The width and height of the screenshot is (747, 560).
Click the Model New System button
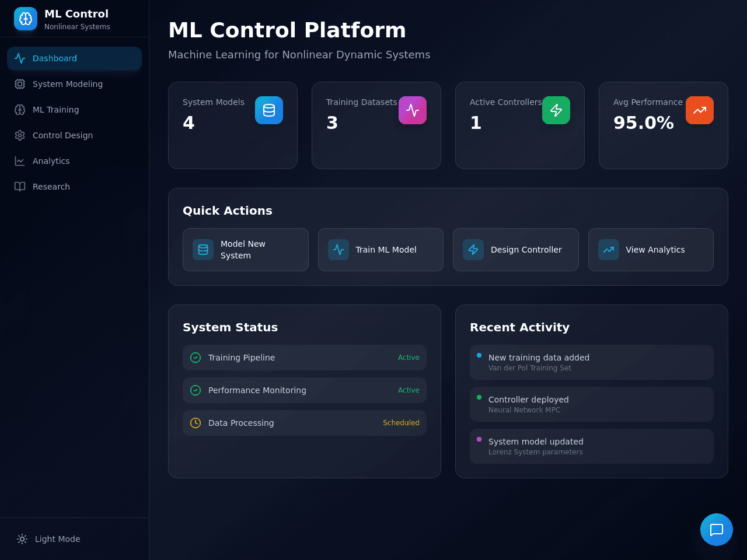click(246, 250)
